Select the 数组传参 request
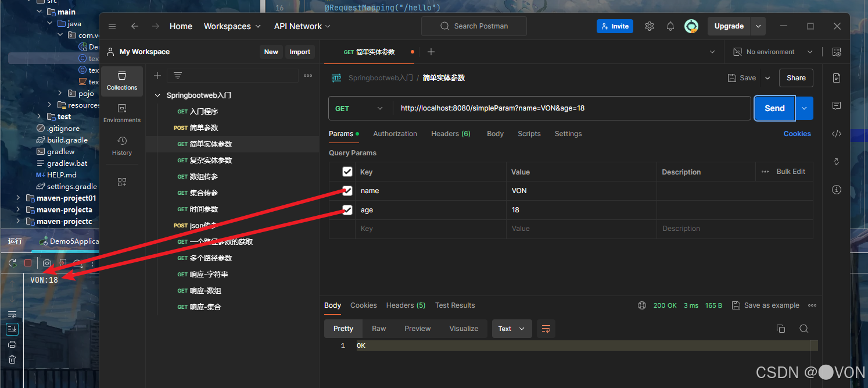 pyautogui.click(x=204, y=177)
